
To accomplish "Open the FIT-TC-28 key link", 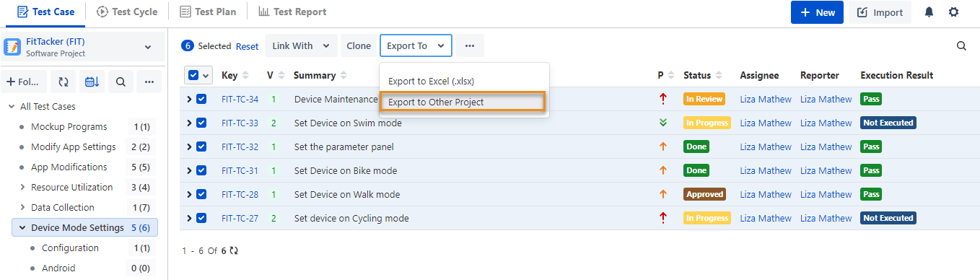I will 240,195.
